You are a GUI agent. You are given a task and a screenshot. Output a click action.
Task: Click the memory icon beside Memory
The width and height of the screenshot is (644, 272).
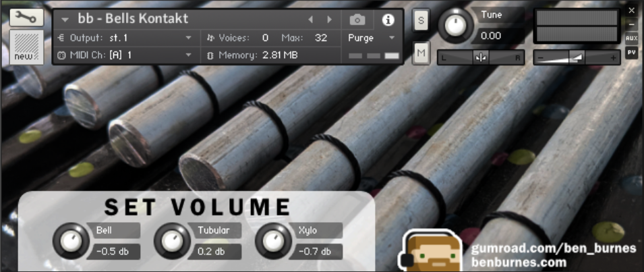click(210, 55)
